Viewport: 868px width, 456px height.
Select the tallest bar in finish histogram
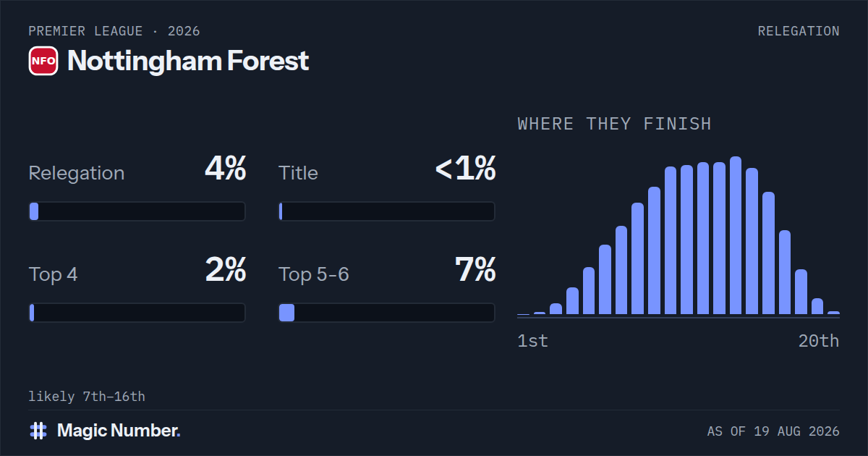736,235
